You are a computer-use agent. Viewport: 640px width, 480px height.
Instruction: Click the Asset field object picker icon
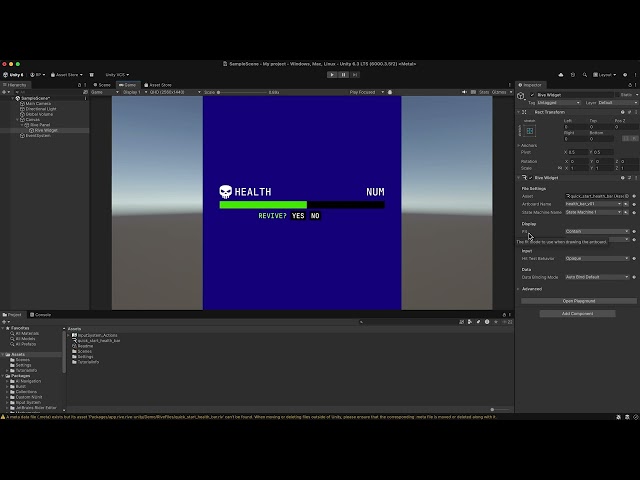pyautogui.click(x=627, y=196)
